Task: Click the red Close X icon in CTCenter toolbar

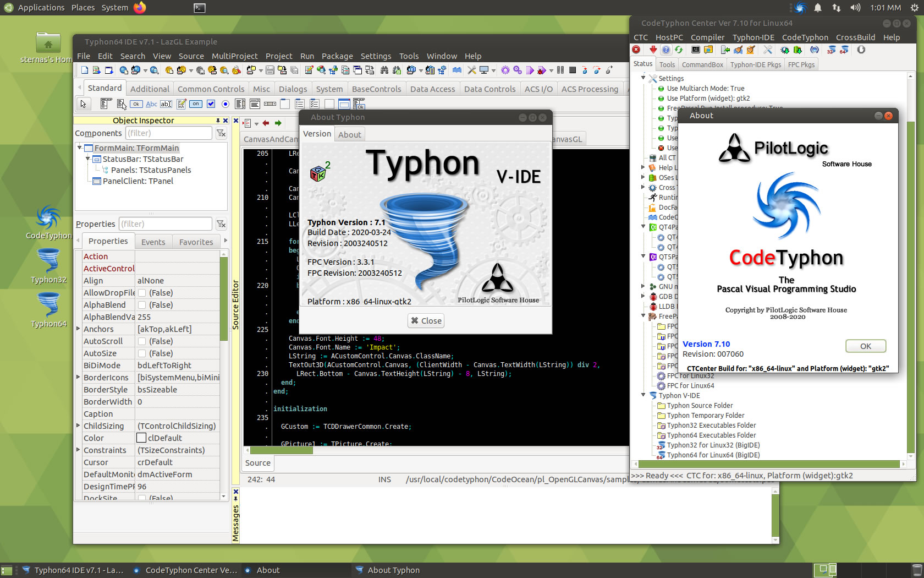Action: 636,50
